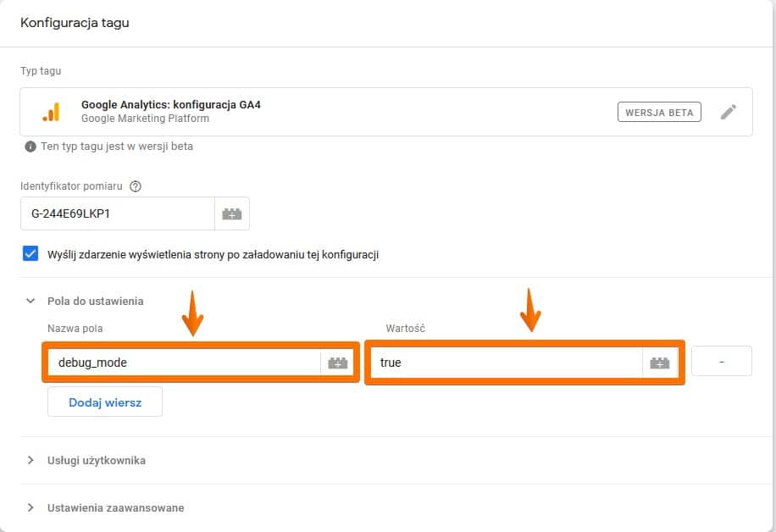This screenshot has height=532, width=776.
Task: Open help icon next to Identyfikator pomiaru
Action: (136, 186)
